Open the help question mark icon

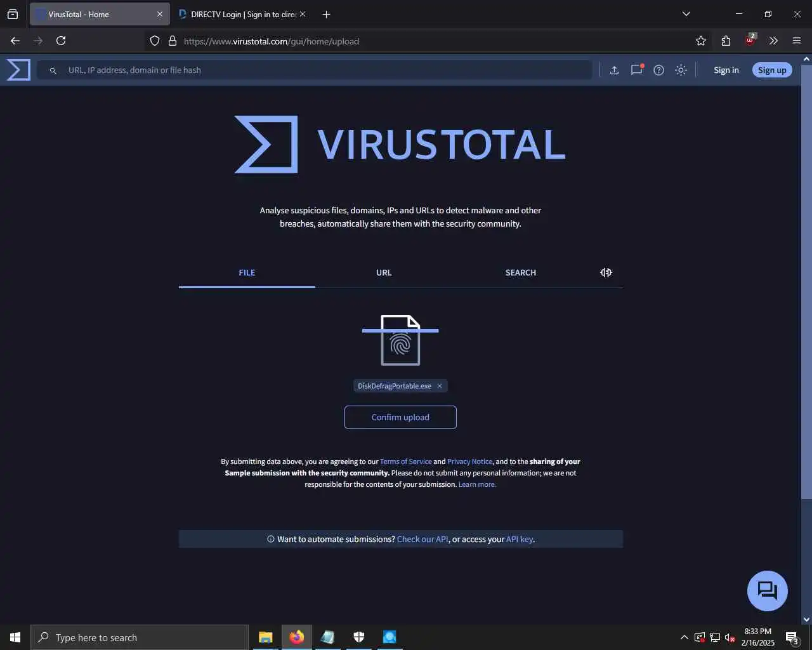pyautogui.click(x=659, y=70)
